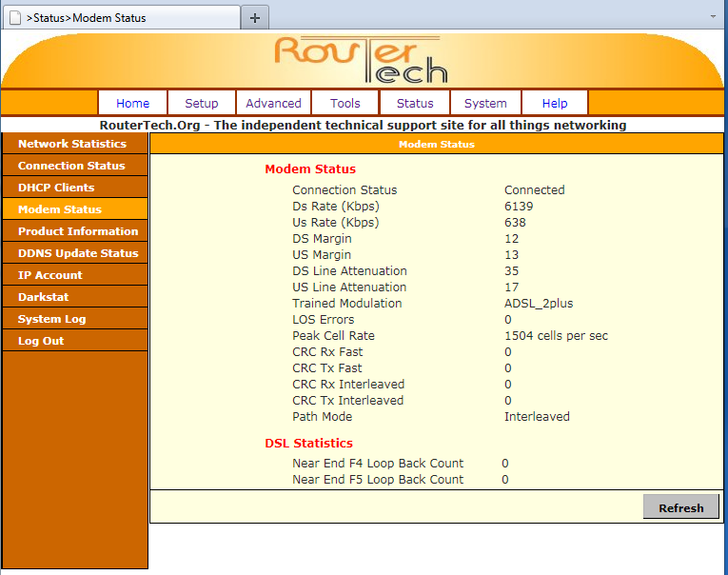Select the Status>Modem Status browser tab
The height and width of the screenshot is (575, 728).
122,18
